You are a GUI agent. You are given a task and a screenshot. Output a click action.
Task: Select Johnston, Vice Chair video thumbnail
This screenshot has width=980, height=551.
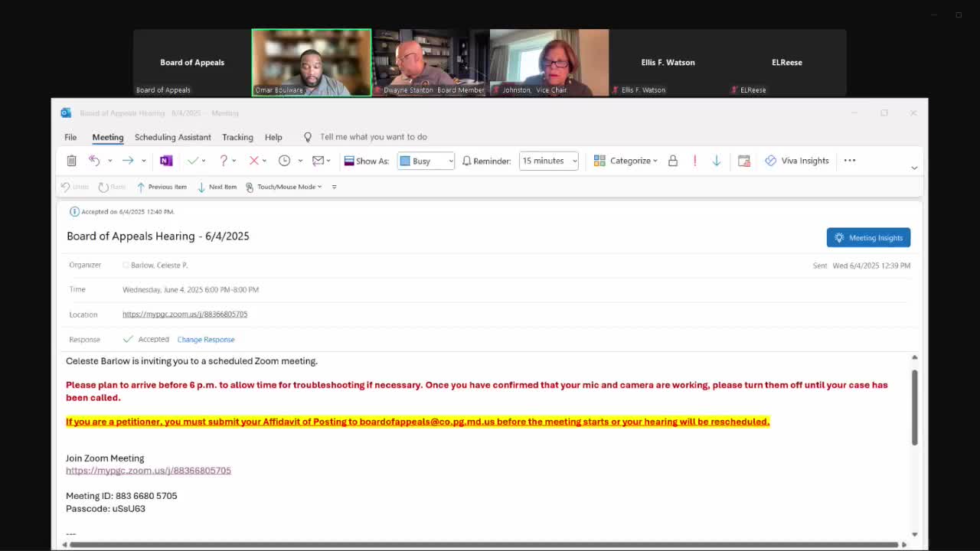(549, 63)
